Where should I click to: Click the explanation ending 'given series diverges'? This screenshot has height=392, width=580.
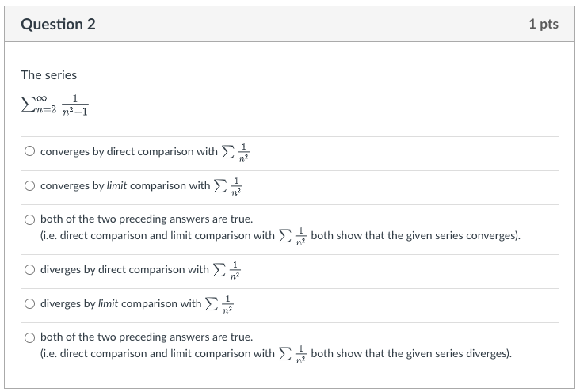[276, 353]
